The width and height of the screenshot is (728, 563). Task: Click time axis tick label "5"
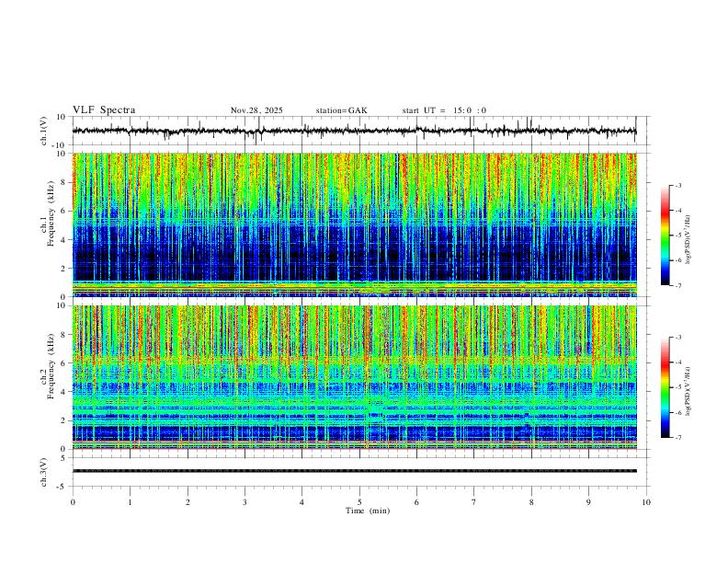[x=359, y=502]
